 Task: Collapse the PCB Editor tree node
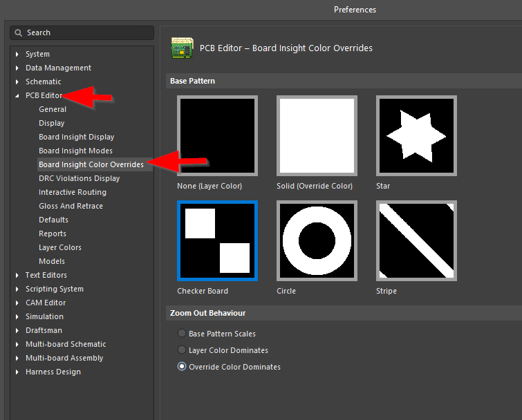17,95
